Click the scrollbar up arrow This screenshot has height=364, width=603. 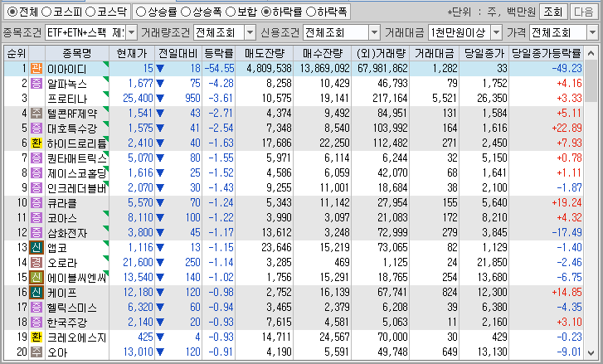pyautogui.click(x=591, y=53)
